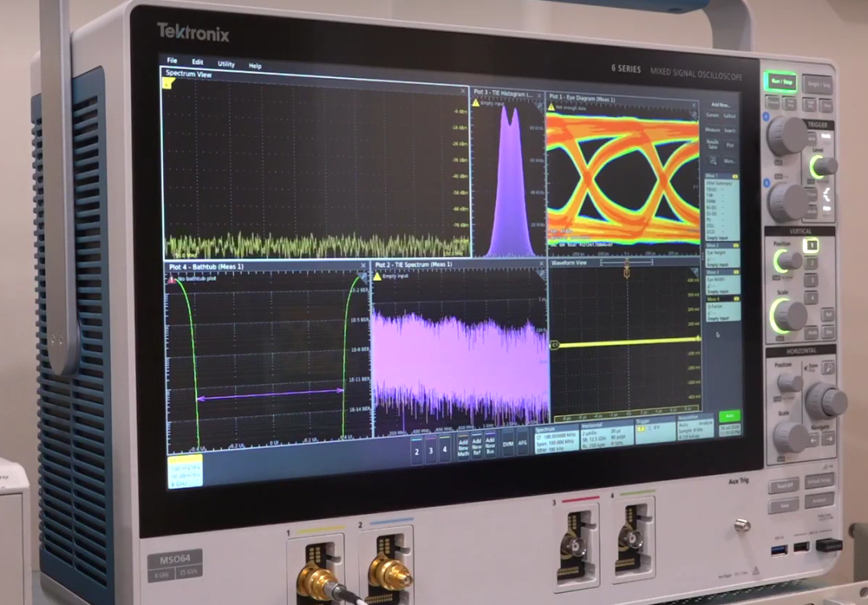Push the Run / Stop front-panel button

tap(782, 81)
